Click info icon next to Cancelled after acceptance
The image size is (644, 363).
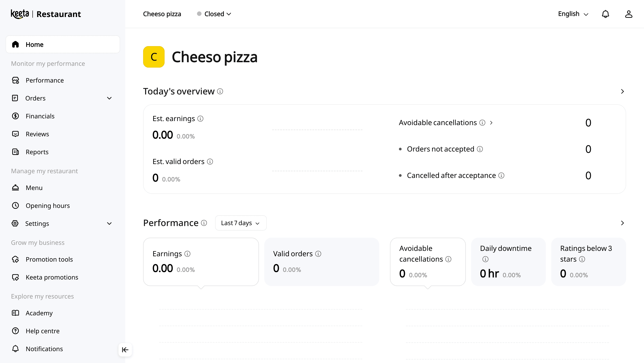click(501, 175)
